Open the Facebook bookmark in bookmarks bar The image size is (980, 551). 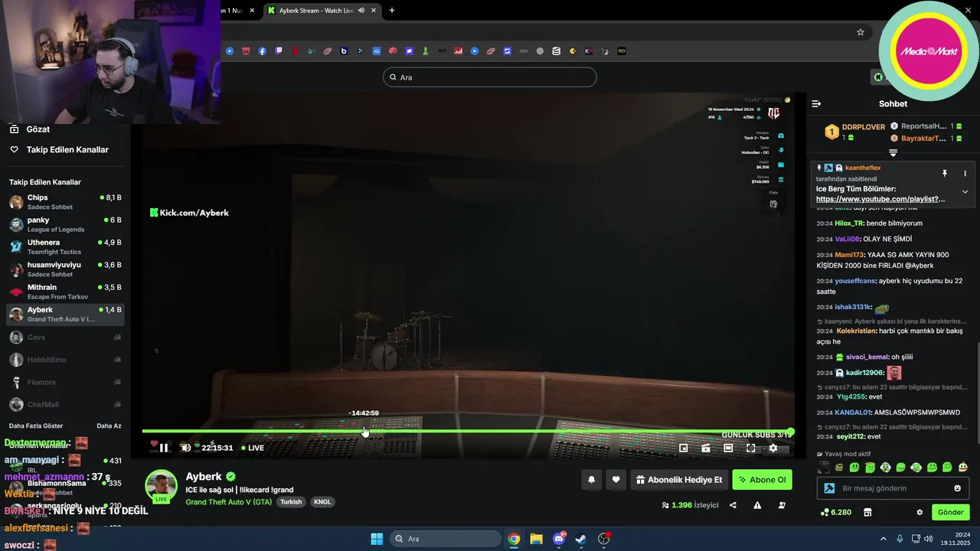tap(263, 51)
